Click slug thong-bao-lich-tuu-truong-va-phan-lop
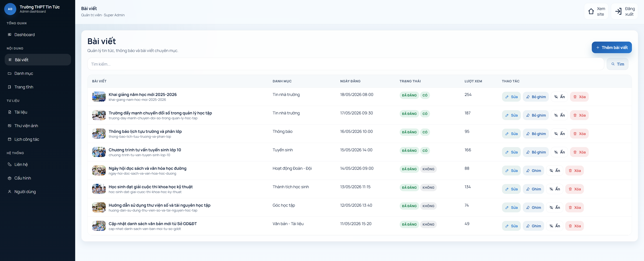Image resolution: width=644 pixels, height=261 pixels. 140,137
